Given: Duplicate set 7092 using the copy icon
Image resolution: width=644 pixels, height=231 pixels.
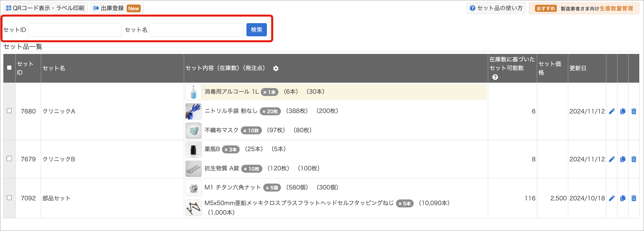Looking at the screenshot, I should 623,198.
